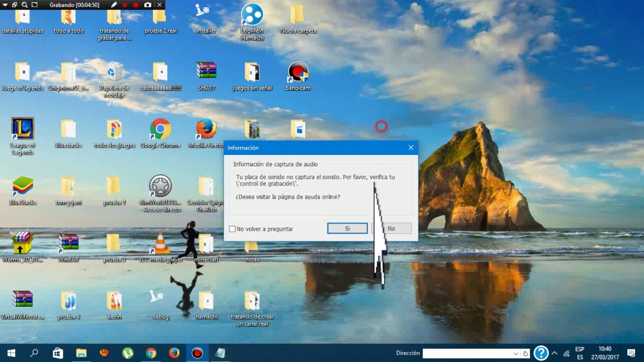
Task: Select the installer desktop icon
Action: click(206, 19)
